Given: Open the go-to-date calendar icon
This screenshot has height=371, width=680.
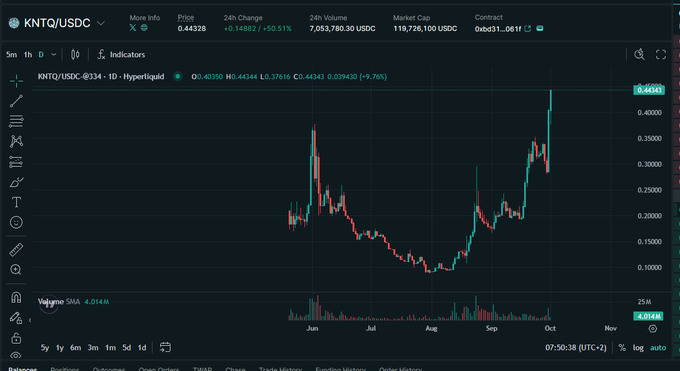Looking at the screenshot, I should pos(165,347).
